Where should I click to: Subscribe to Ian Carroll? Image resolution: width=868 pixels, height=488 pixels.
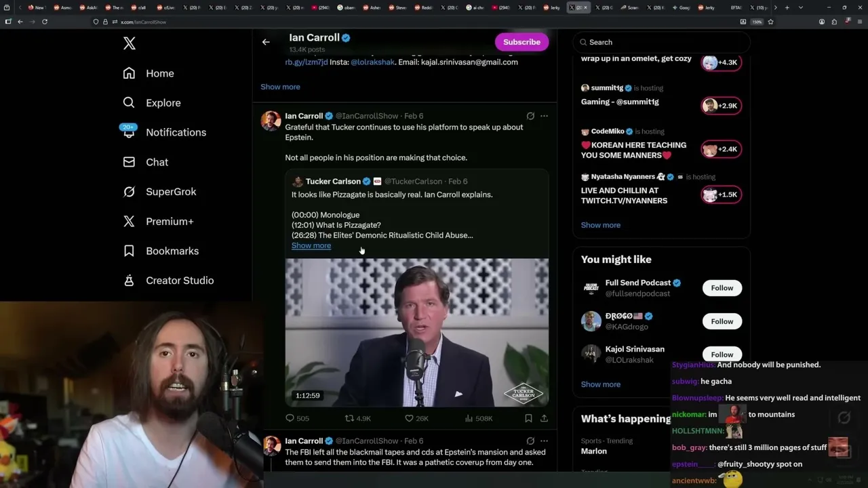point(521,42)
